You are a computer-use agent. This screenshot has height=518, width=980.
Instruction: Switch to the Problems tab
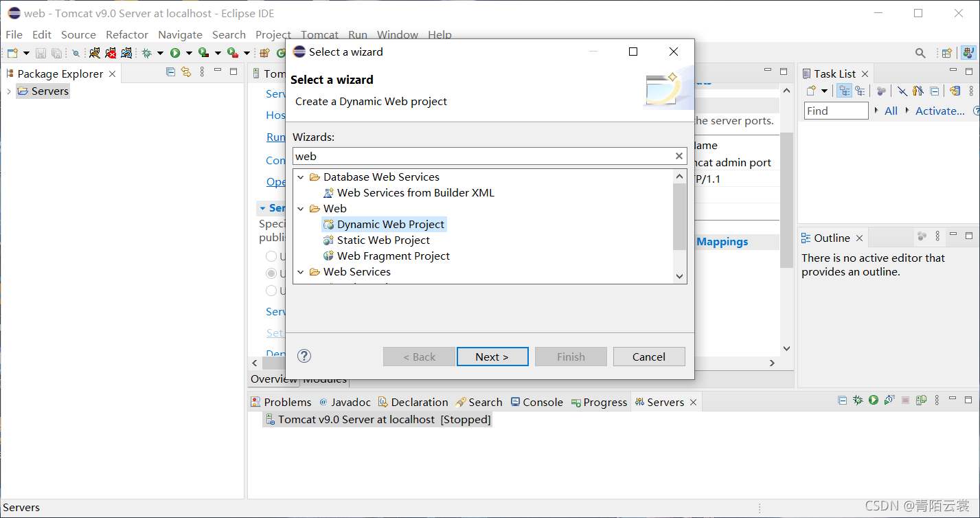pyautogui.click(x=281, y=402)
